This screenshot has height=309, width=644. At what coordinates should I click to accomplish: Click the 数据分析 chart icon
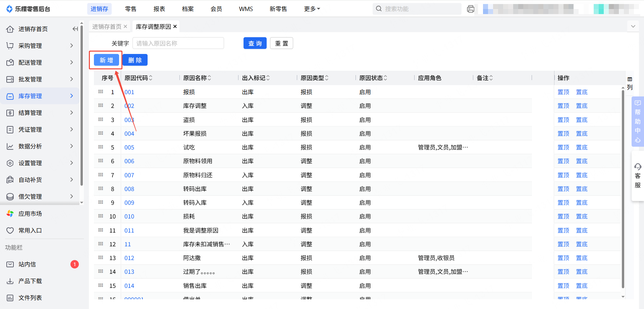(x=10, y=146)
